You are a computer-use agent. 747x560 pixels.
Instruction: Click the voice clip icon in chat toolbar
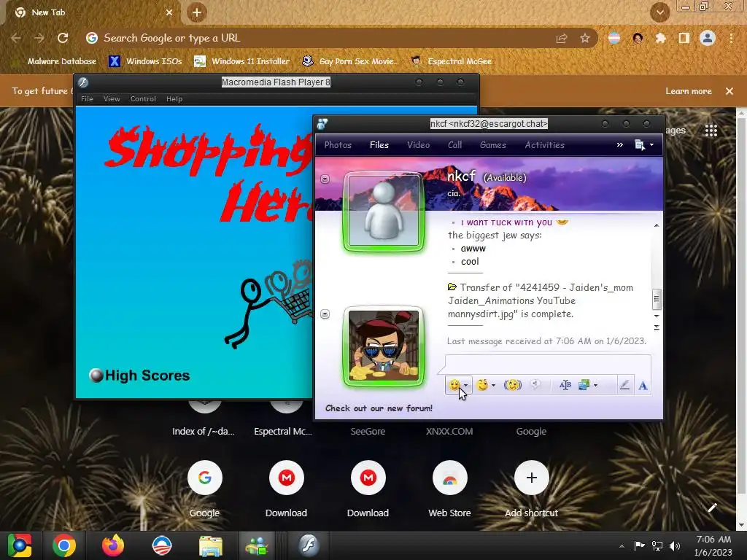535,385
